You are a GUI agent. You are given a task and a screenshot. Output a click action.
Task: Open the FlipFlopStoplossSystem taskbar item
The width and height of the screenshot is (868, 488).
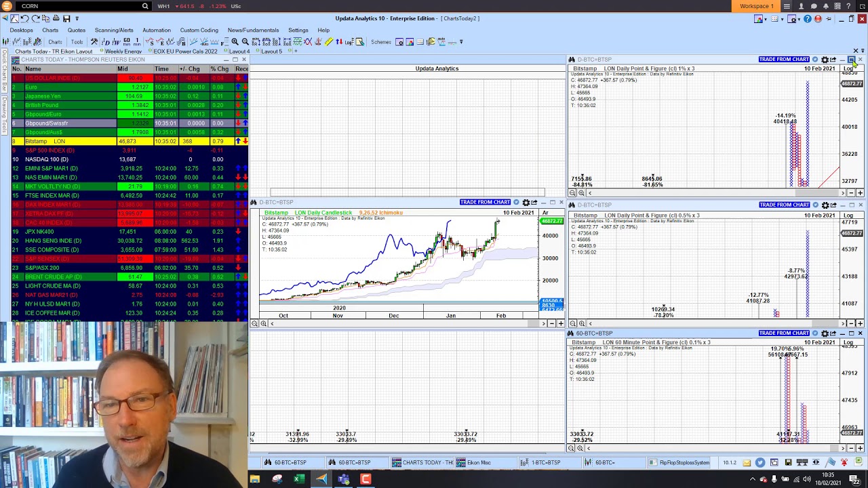(679, 462)
